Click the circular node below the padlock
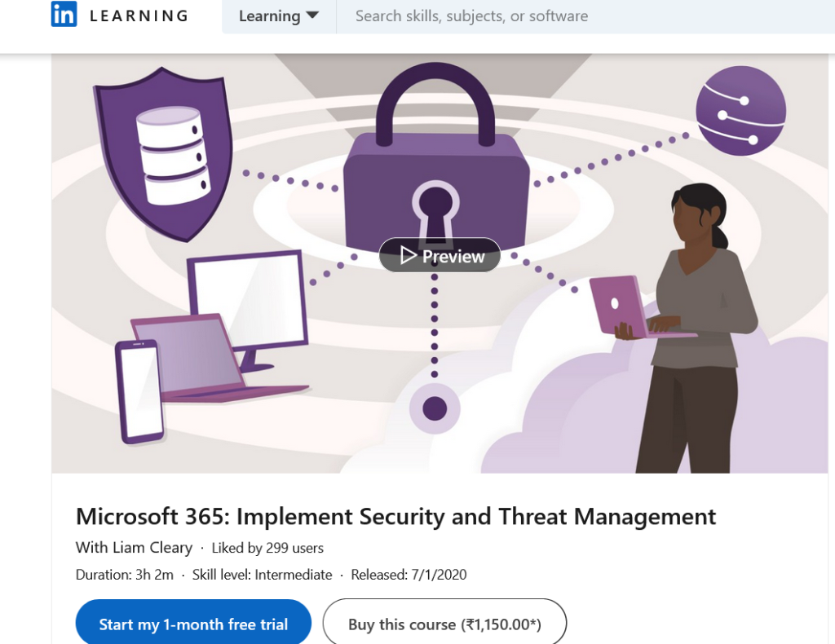835x644 pixels. pyautogui.click(x=435, y=408)
